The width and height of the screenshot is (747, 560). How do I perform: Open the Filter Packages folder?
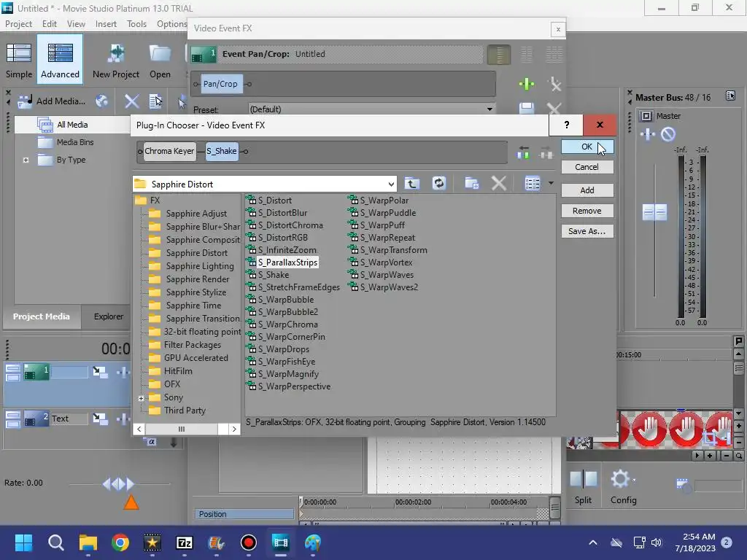coord(193,345)
